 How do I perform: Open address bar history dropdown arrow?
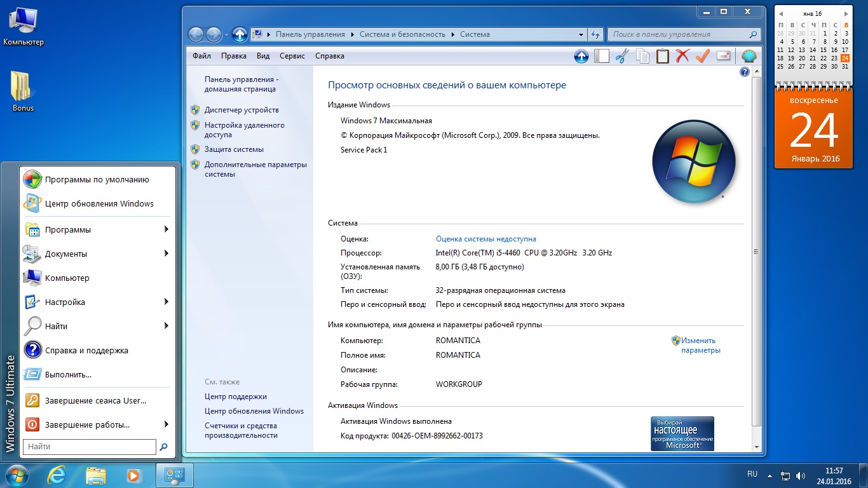[581, 34]
